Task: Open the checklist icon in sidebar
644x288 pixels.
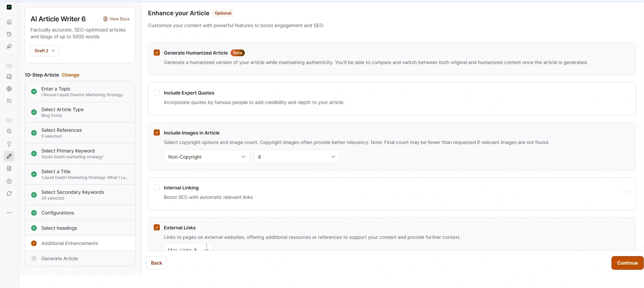Action: click(x=9, y=101)
